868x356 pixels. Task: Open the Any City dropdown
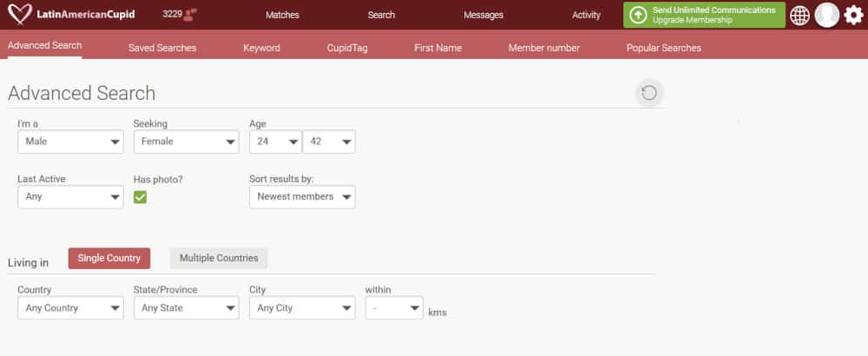302,308
